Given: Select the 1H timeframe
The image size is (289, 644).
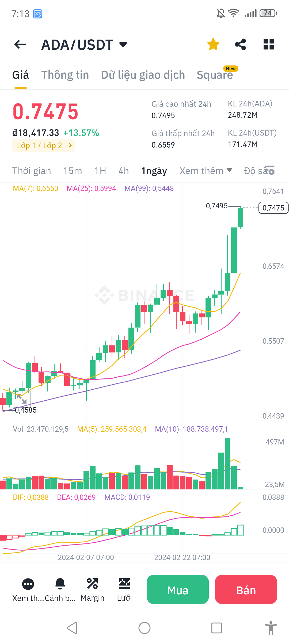Looking at the screenshot, I should point(100,171).
